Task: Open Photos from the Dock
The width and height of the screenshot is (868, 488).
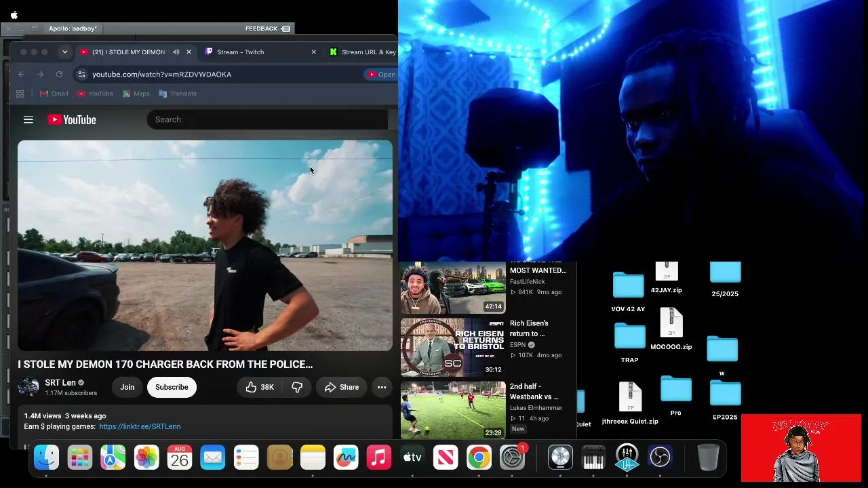Action: tap(146, 457)
